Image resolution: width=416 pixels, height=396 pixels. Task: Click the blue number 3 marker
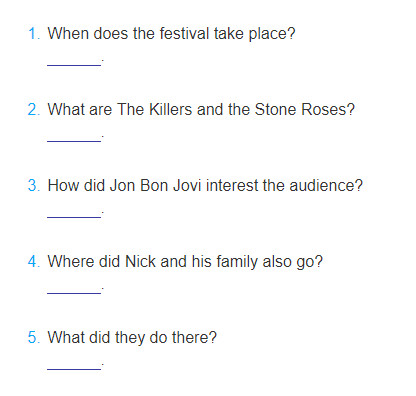34,185
